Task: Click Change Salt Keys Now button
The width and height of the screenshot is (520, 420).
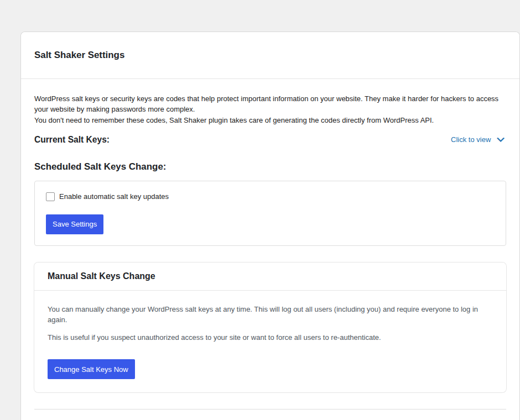Action: coord(91,369)
